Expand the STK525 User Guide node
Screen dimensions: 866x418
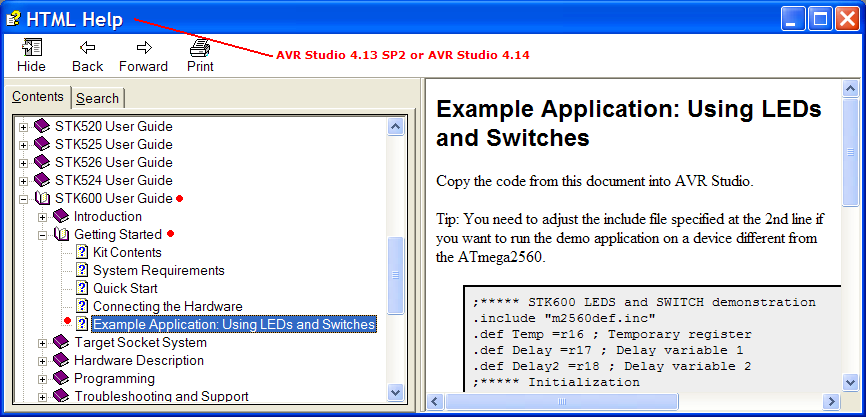[24, 145]
